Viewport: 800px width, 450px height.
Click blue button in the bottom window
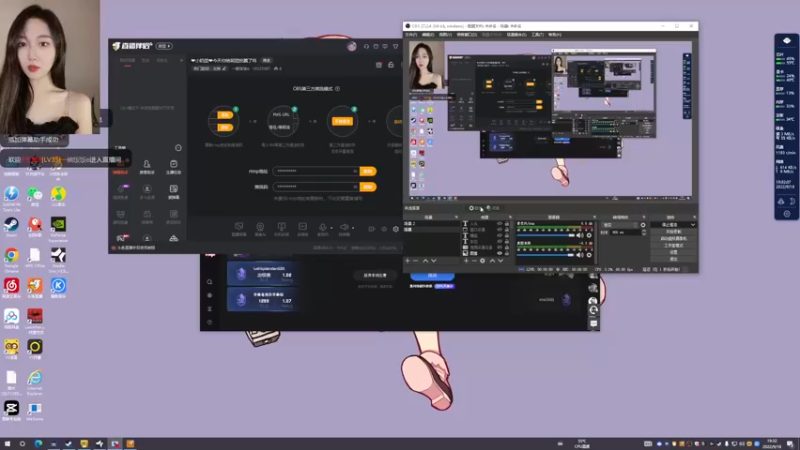[x=432, y=276]
